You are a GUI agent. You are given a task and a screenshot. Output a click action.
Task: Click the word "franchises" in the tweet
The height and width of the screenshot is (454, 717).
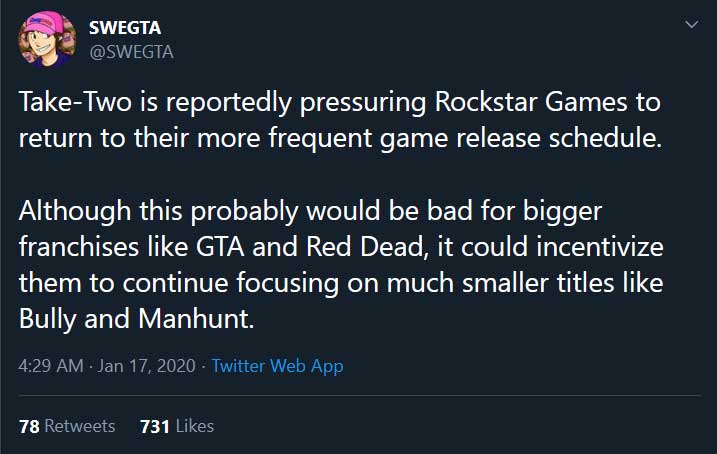(x=80, y=248)
